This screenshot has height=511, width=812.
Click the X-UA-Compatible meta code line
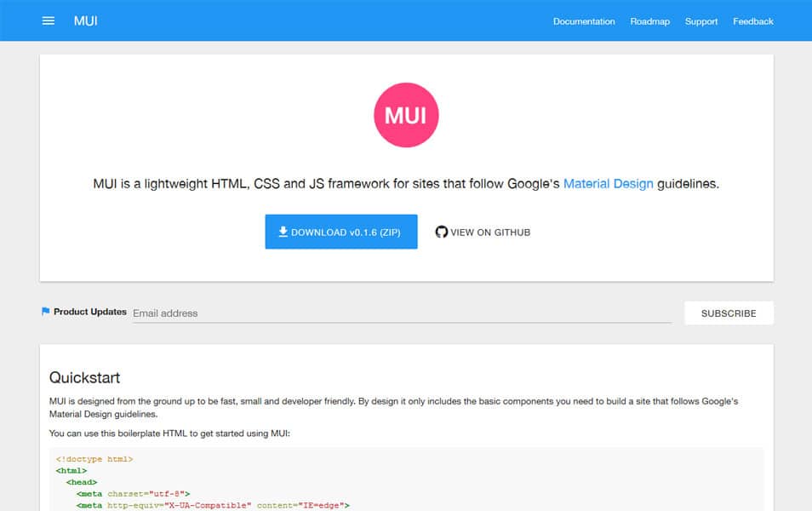pos(213,505)
